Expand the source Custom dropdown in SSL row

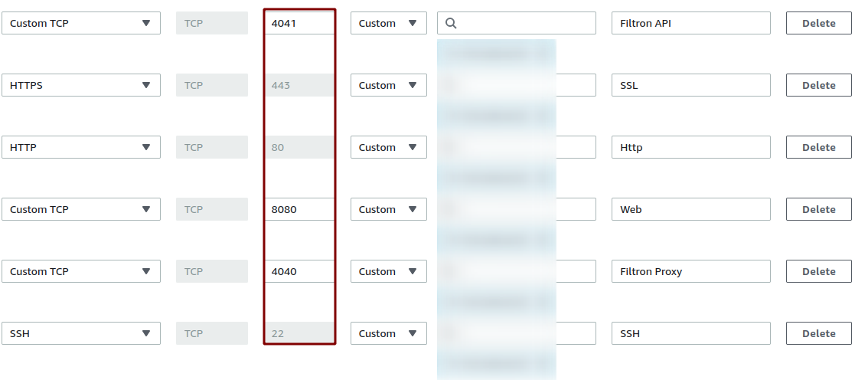[388, 85]
